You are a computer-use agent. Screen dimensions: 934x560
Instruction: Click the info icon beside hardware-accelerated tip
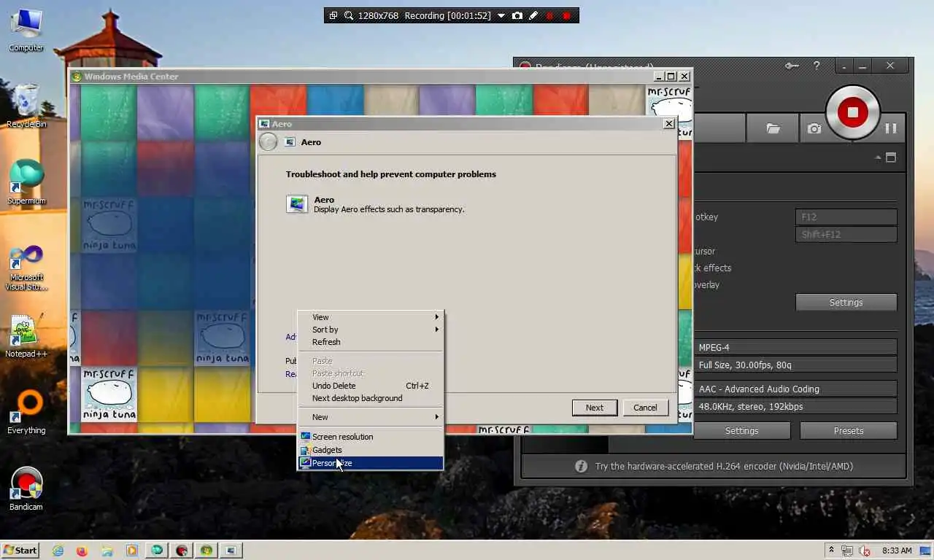click(581, 466)
